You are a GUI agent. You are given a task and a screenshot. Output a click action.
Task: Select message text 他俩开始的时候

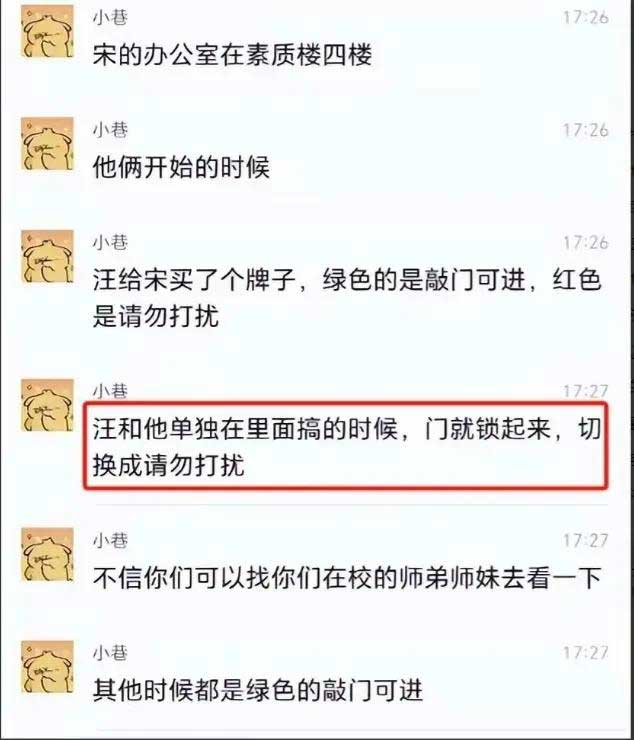[x=181, y=167]
